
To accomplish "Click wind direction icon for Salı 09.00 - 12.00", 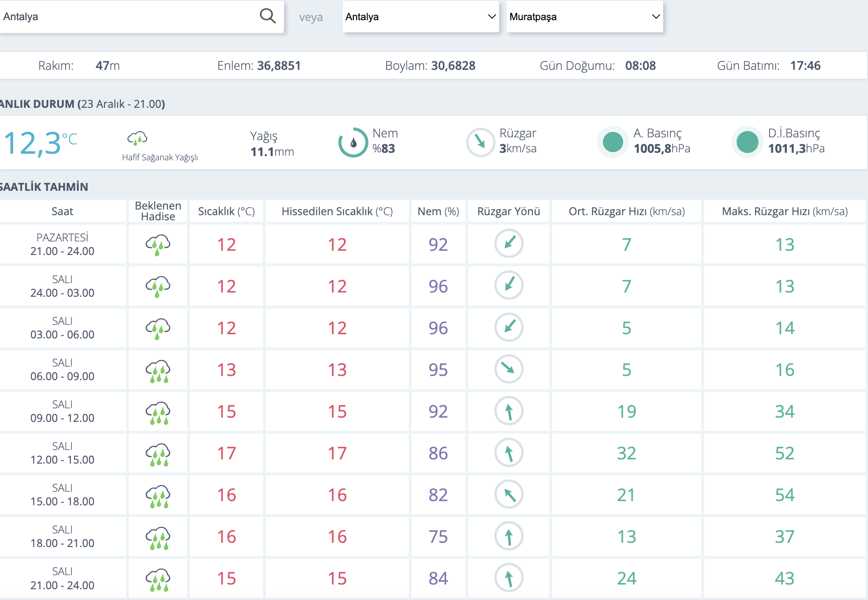I will pyautogui.click(x=509, y=411).
